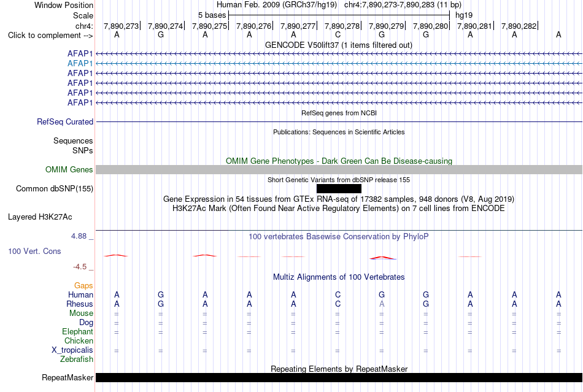Viewport: 583px width, 392px height.
Task: Select the Layered H3K27Ac track label
Action: click(x=40, y=217)
